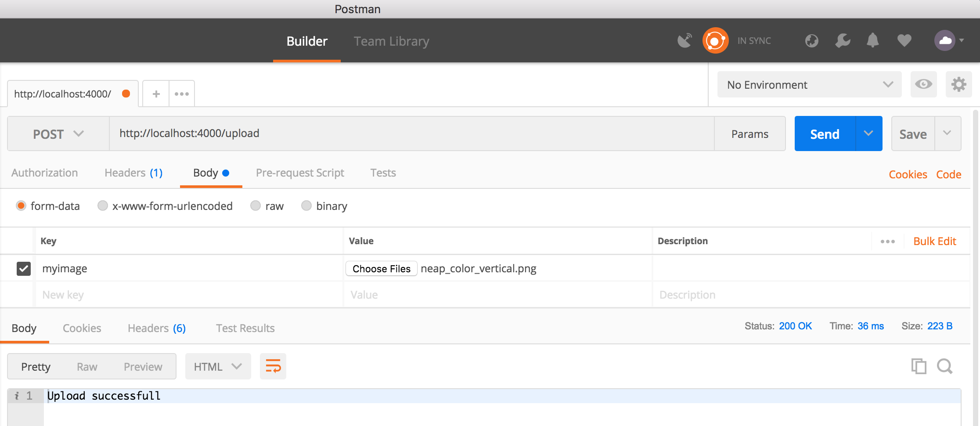980x426 pixels.
Task: Open the No Environment dropdown
Action: click(809, 84)
